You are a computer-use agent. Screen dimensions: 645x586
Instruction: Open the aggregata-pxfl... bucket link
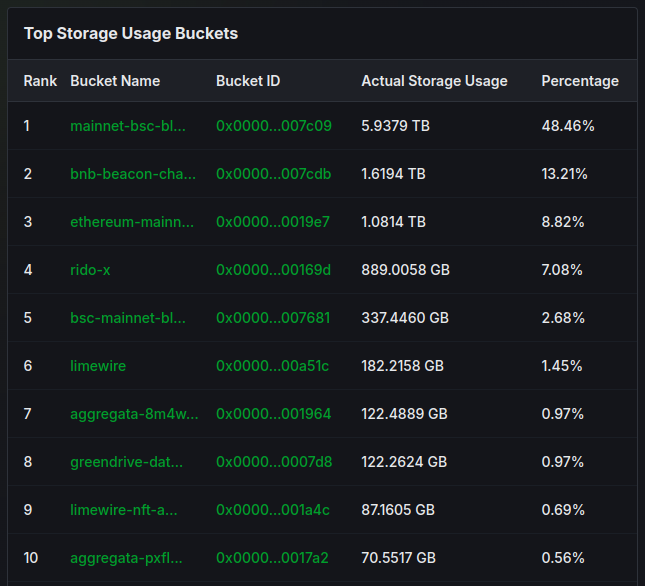pyautogui.click(x=126, y=558)
